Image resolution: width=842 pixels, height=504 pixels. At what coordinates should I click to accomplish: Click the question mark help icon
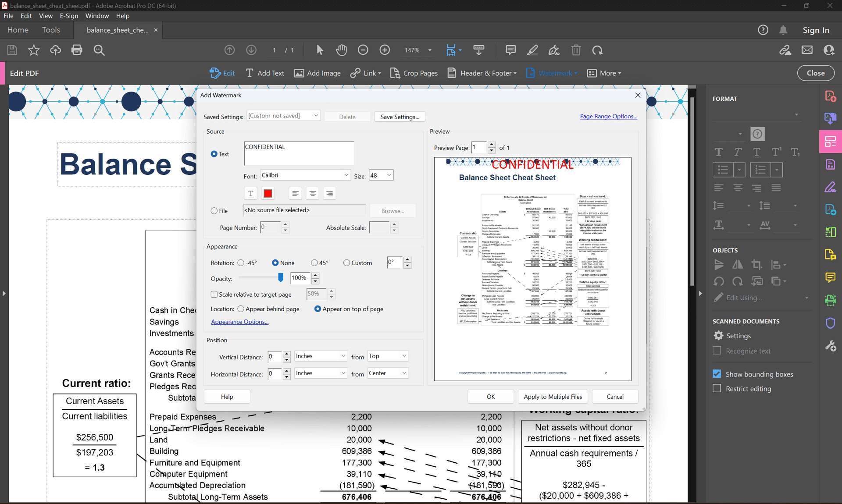pyautogui.click(x=763, y=30)
